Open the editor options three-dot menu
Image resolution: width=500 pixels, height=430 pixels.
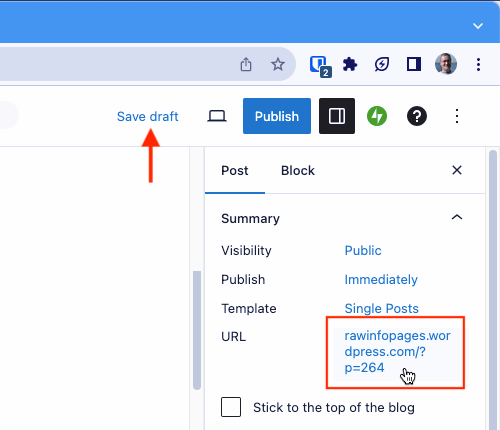click(x=457, y=116)
